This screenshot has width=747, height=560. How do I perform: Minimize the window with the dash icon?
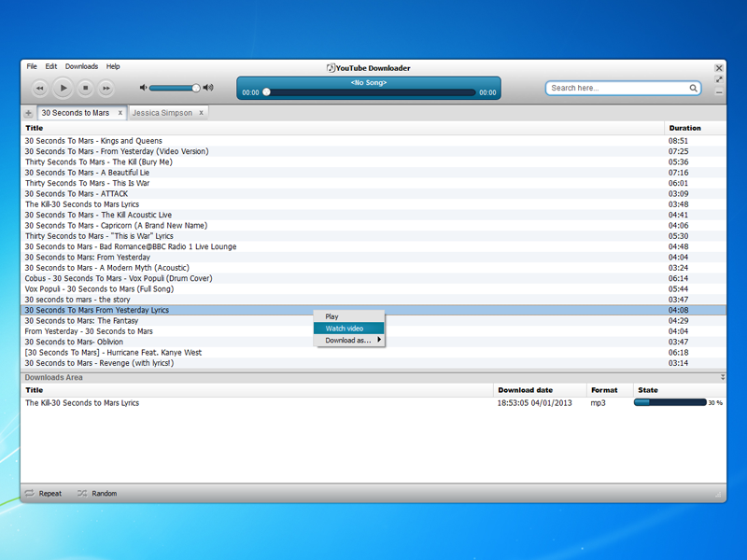[719, 91]
